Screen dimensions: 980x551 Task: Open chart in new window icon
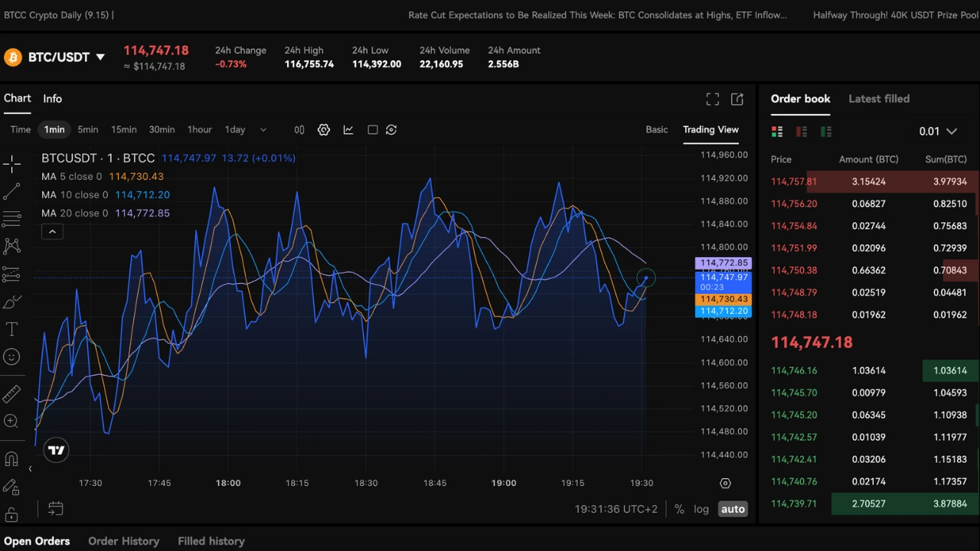click(x=737, y=99)
